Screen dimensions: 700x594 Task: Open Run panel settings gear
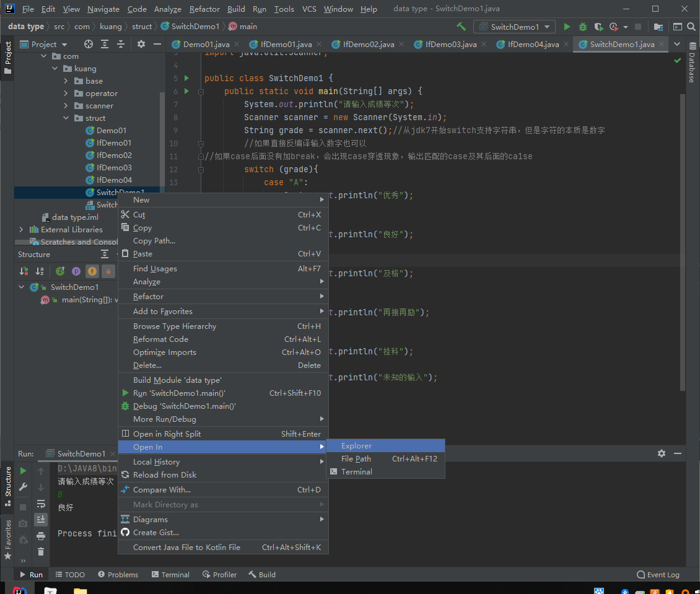[662, 453]
